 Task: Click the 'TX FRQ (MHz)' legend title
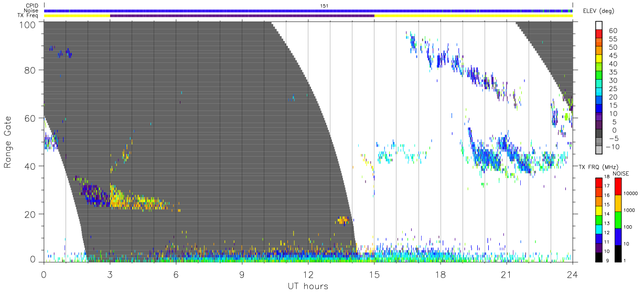tap(598, 167)
